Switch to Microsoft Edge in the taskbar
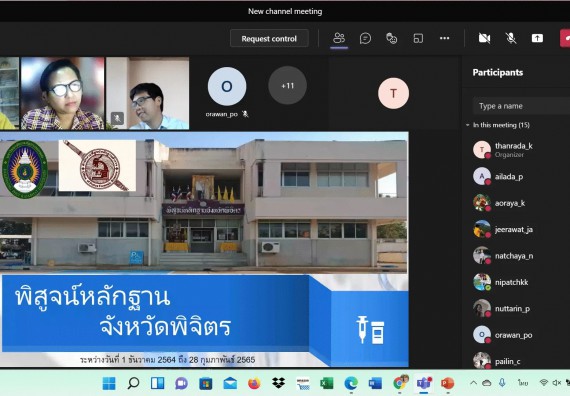Viewport: 570px width, 396px height. tap(351, 383)
